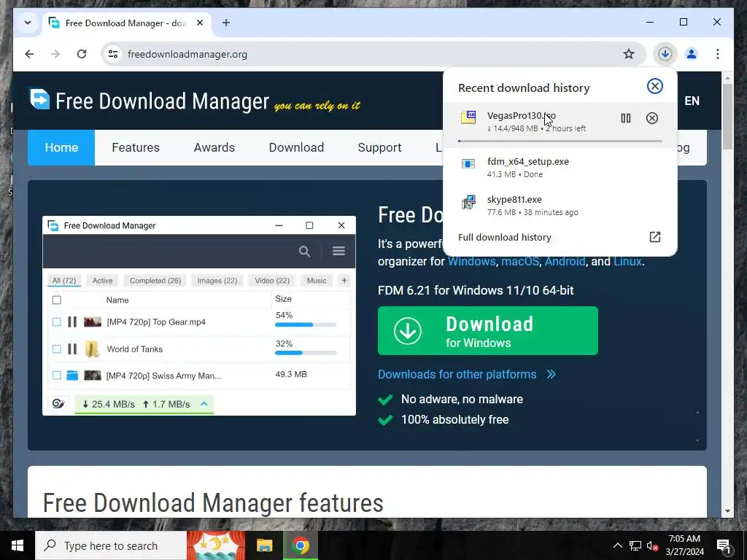
Task: Follow the Android platform link
Action: (x=565, y=262)
